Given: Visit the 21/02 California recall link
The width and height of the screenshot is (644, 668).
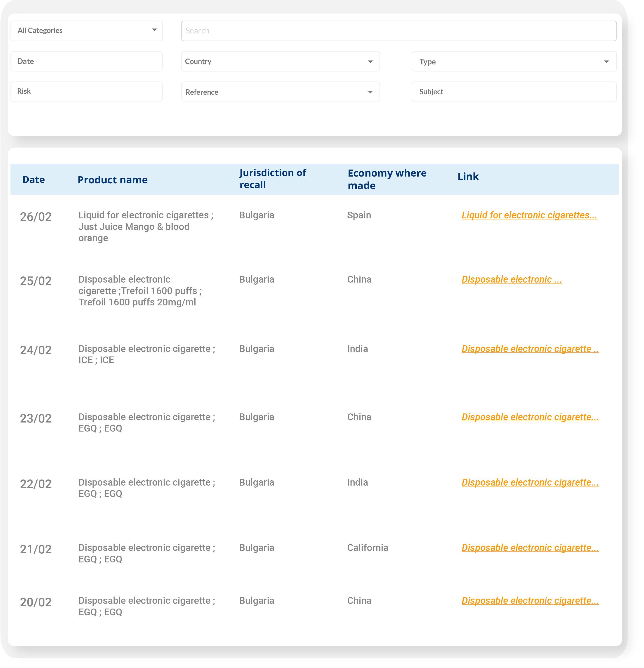Looking at the screenshot, I should 530,548.
